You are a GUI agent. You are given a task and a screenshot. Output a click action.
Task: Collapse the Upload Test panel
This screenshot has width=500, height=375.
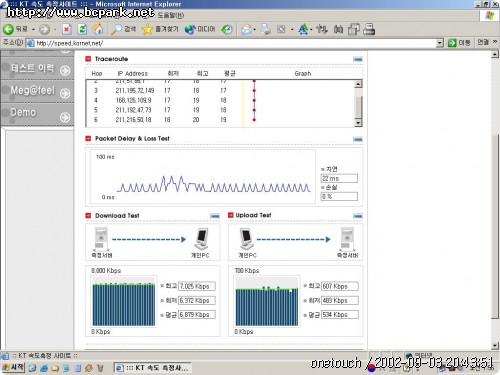pyautogui.click(x=358, y=216)
